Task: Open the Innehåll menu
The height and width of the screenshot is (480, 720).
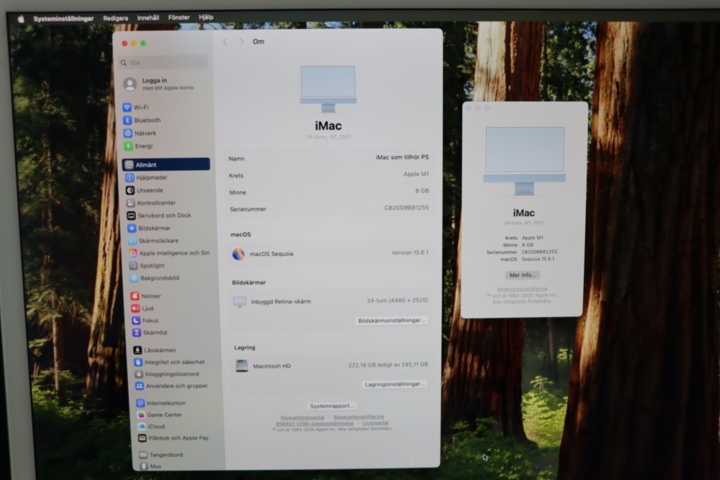Action: pyautogui.click(x=148, y=18)
